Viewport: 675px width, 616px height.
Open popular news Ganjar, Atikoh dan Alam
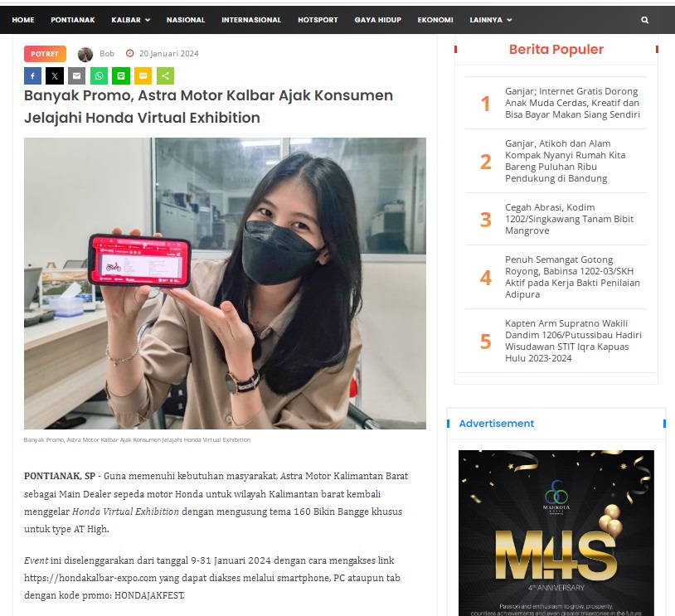click(566, 161)
